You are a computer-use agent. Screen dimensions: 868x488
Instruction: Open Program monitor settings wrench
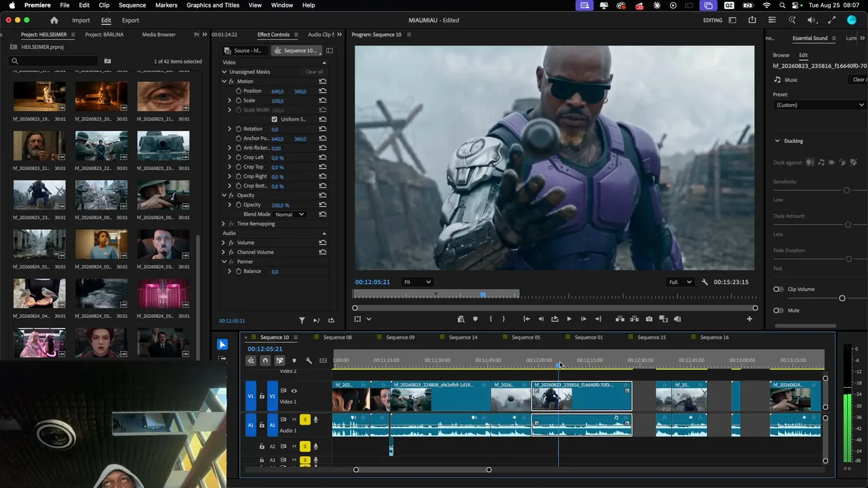pyautogui.click(x=705, y=282)
